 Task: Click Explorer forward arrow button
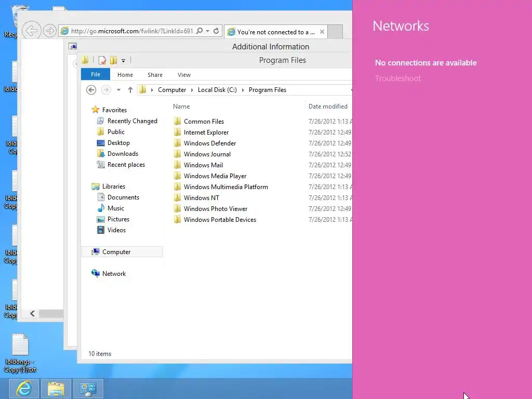click(106, 90)
